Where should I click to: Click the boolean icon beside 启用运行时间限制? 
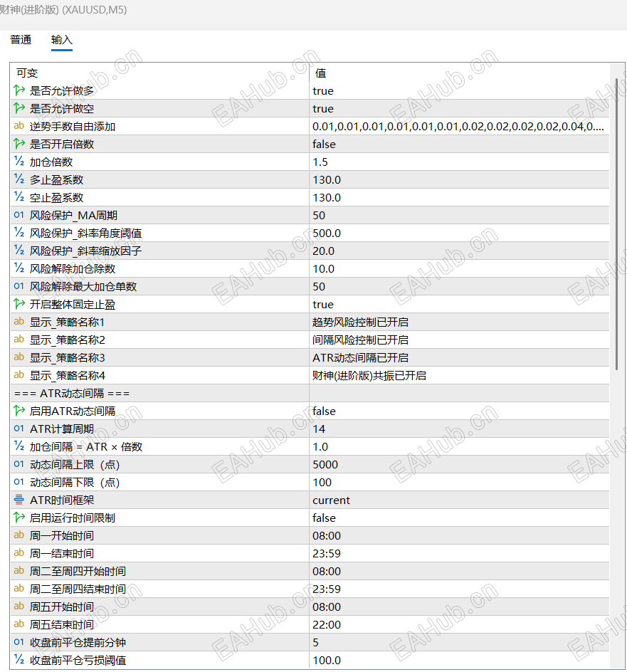coord(19,518)
